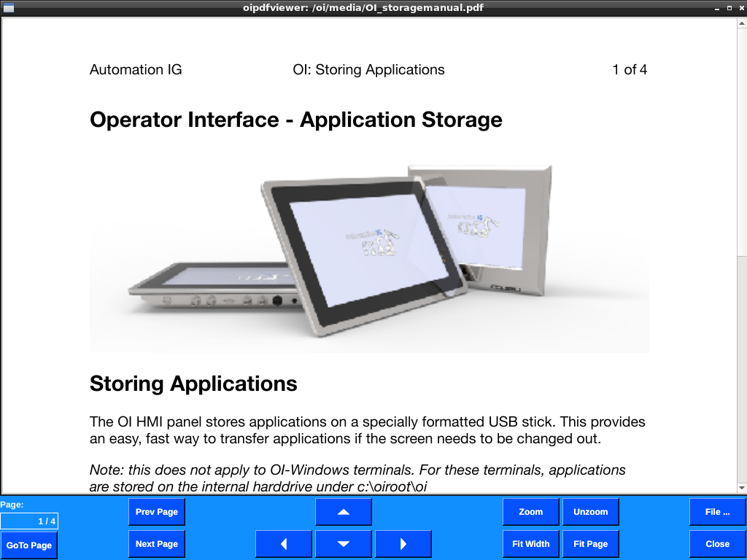Zoom into the PDF with the Zoom button
This screenshot has width=747, height=560.
pyautogui.click(x=530, y=512)
